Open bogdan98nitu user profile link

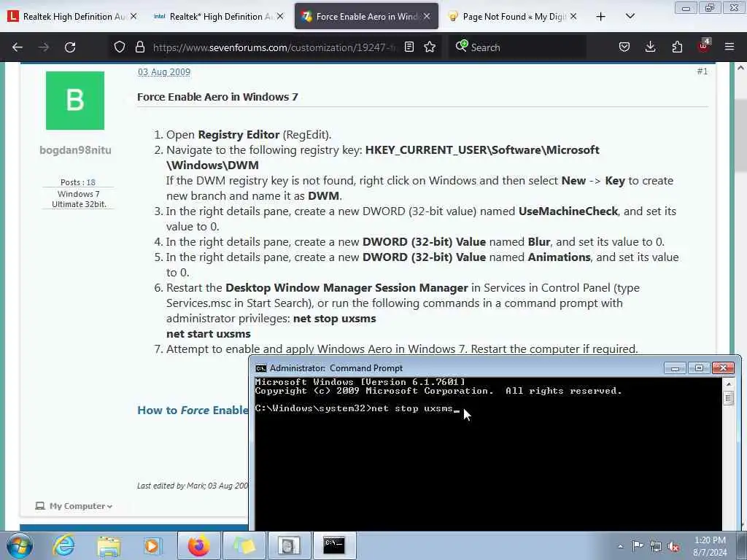click(x=75, y=150)
